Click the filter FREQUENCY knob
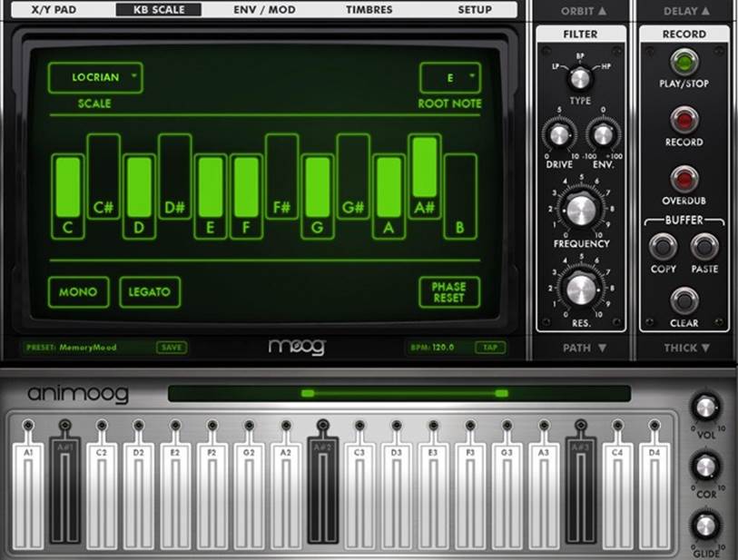738x560 pixels. pos(581,210)
